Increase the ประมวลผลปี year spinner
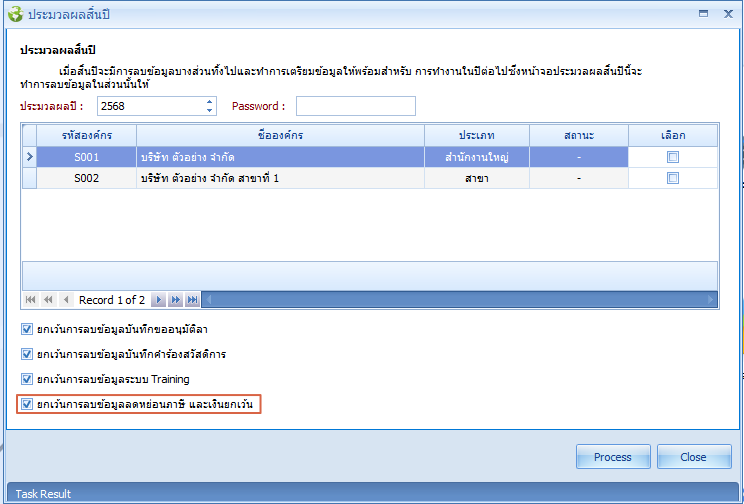This screenshot has width=744, height=504. point(209,102)
